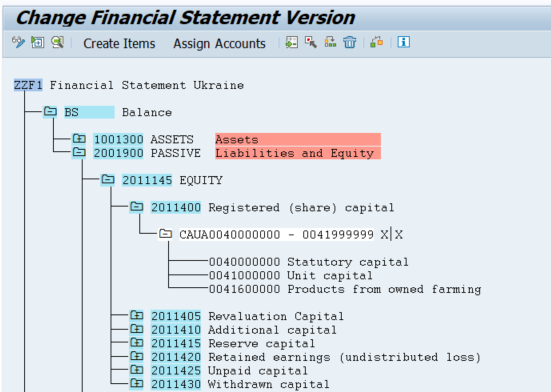Expand the 2011405 Revaluation Capital folder
Viewport: 551px width, 392px height.
click(x=137, y=316)
